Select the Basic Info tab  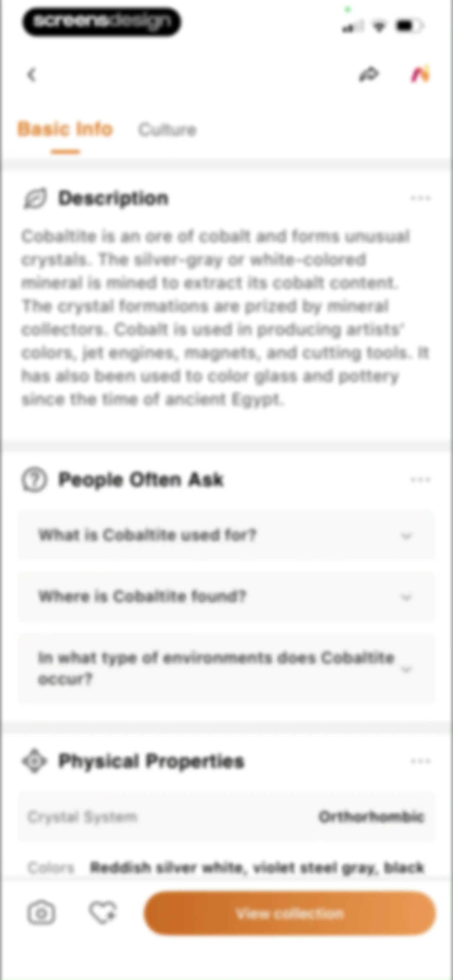[65, 129]
